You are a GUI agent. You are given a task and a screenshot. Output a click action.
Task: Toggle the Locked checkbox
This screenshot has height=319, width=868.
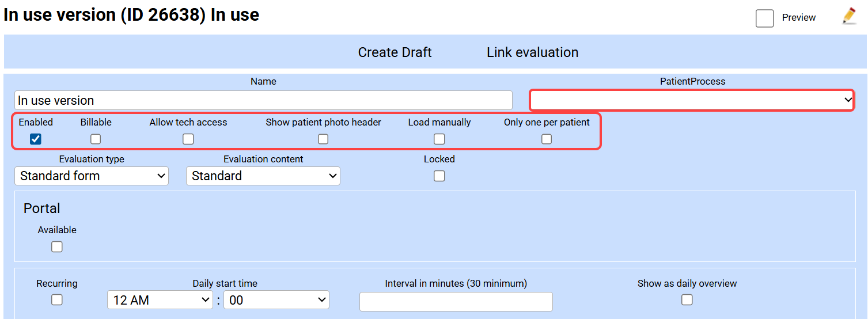coord(439,176)
